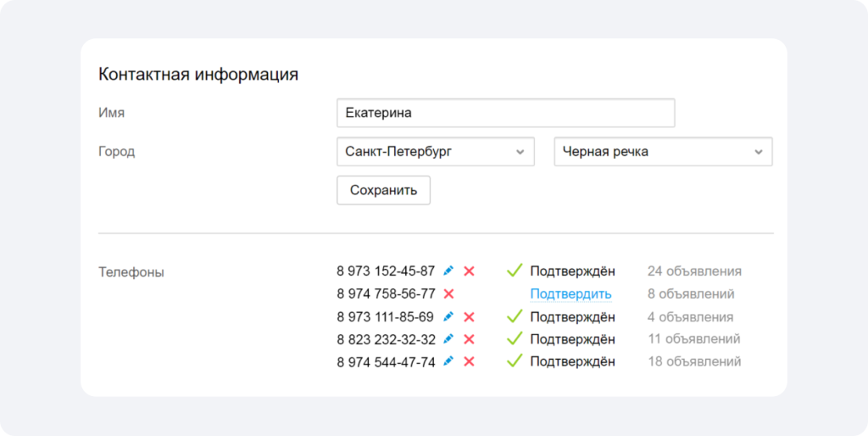
Task: Click the 24 объявления count
Action: [695, 271]
